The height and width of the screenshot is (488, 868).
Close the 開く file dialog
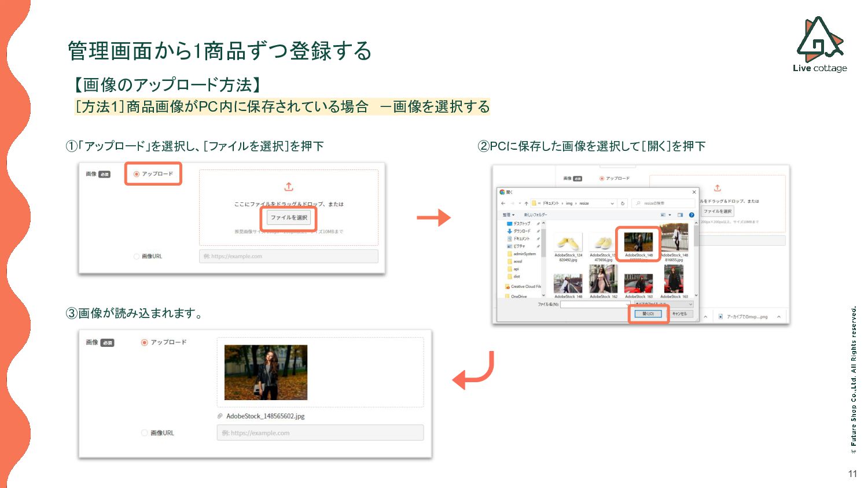click(x=694, y=192)
